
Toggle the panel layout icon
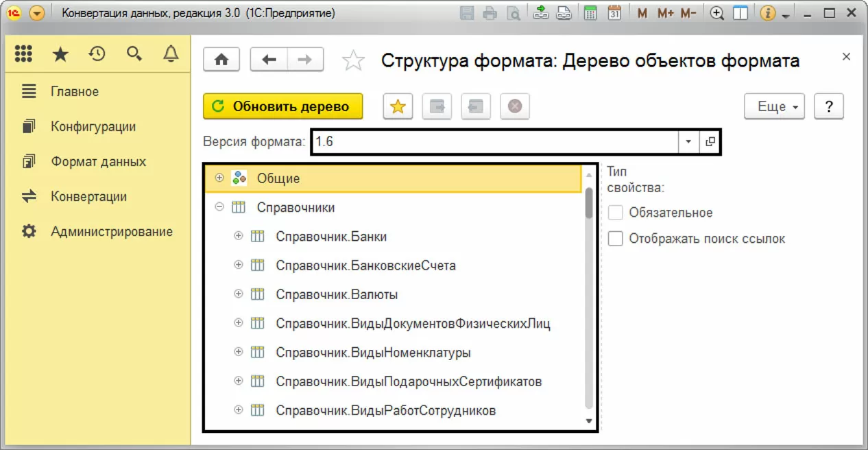(x=740, y=13)
